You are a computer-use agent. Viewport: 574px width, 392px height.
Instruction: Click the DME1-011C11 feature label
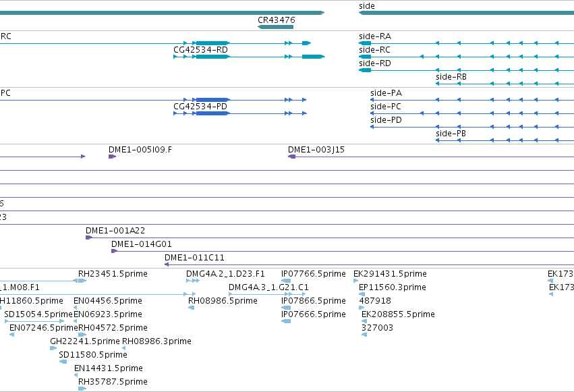[x=194, y=258]
